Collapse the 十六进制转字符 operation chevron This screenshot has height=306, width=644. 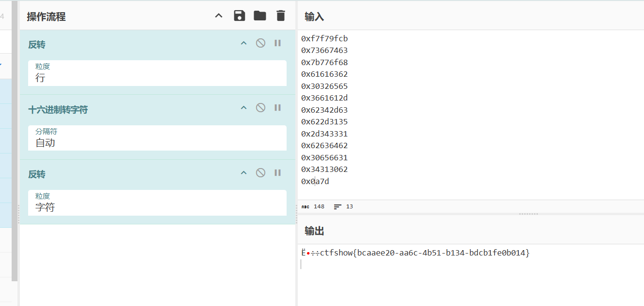coord(244,108)
